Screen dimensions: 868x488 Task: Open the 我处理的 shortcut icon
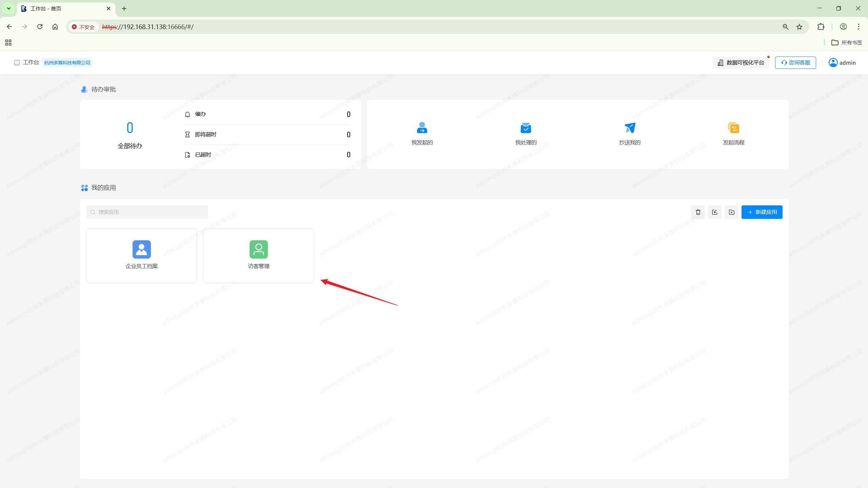526,128
